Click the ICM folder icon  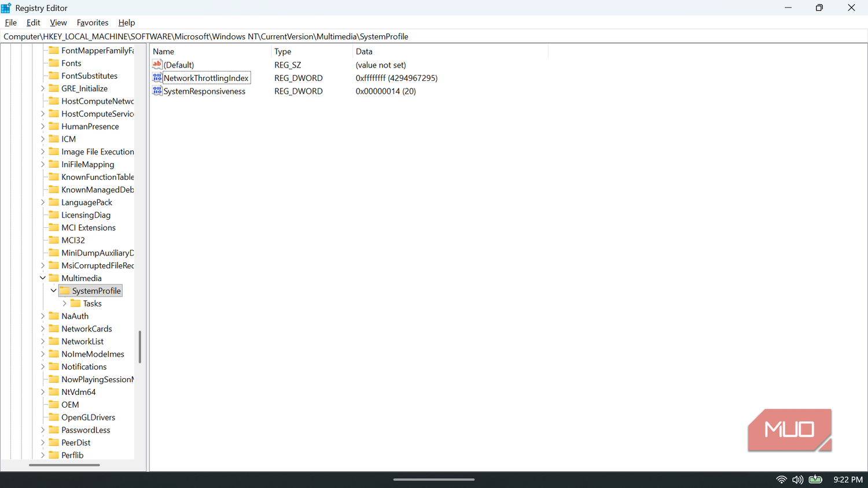pos(54,139)
